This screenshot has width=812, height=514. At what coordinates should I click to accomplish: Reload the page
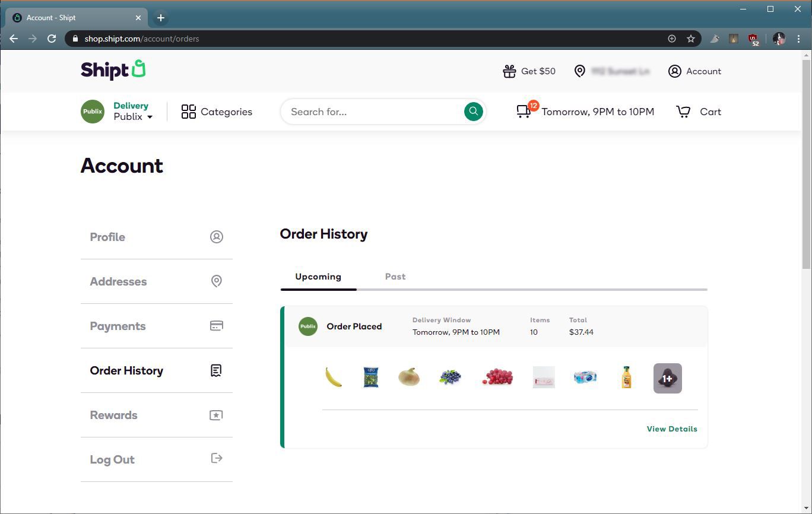(x=52, y=39)
